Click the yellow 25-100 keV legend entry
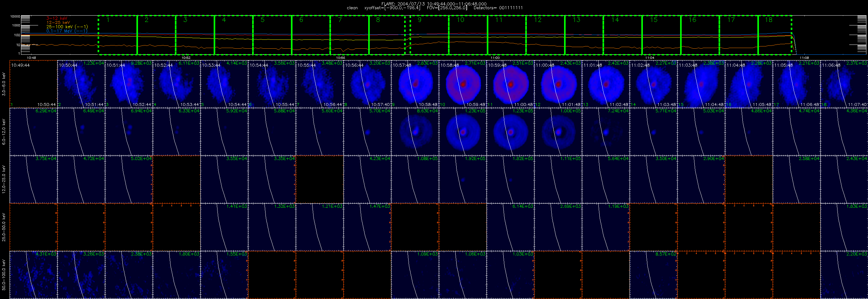868x299 pixels. coord(67,27)
